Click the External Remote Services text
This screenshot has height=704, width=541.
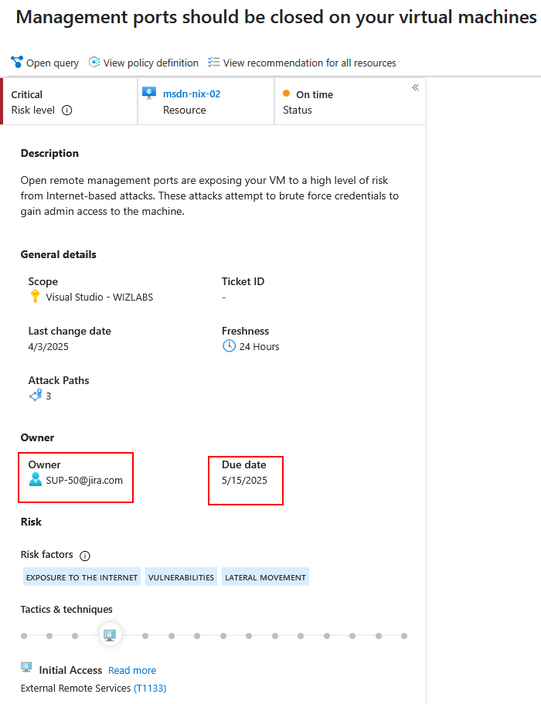[76, 688]
